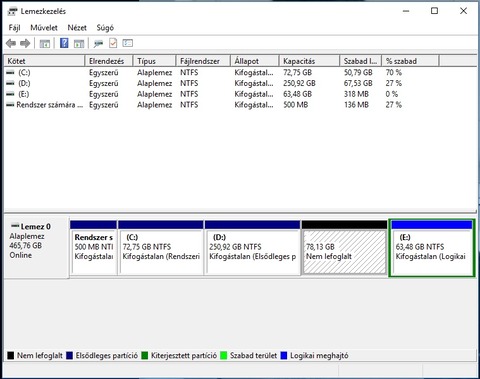Image resolution: width=480 pixels, height=379 pixels.
Task: Click the 0 % free cell
Action: 392,94
